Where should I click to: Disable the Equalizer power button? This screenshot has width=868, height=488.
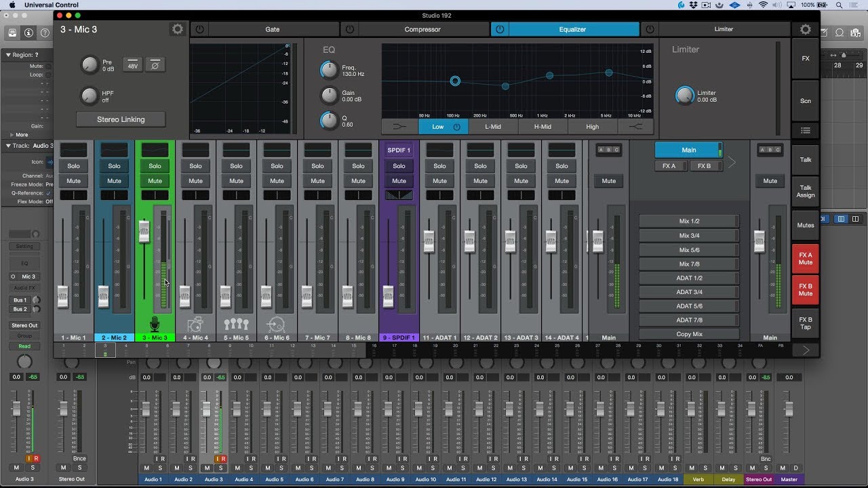[500, 29]
